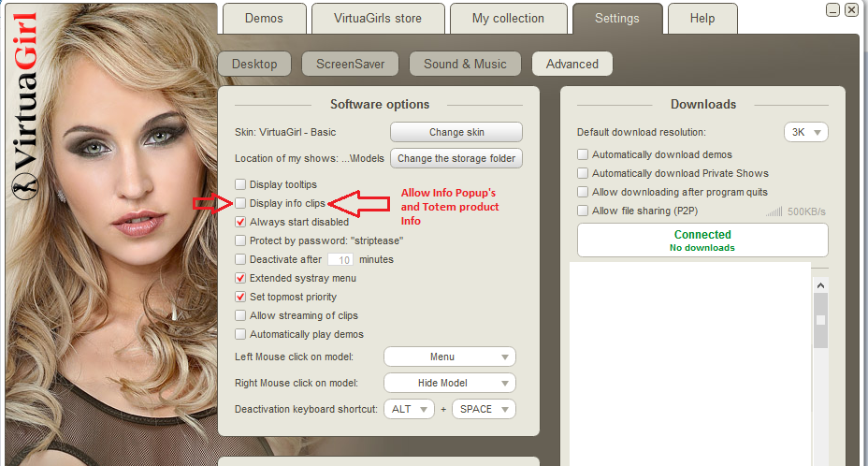Open the Default download resolution dropdown

click(x=805, y=132)
